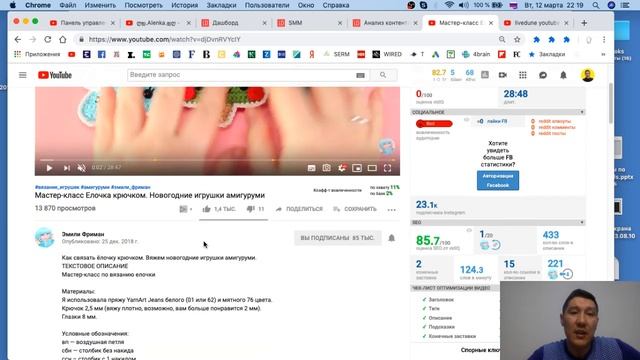640x360 pixels.
Task: Open a new Chrome tab
Action: pyautogui.click(x=584, y=23)
